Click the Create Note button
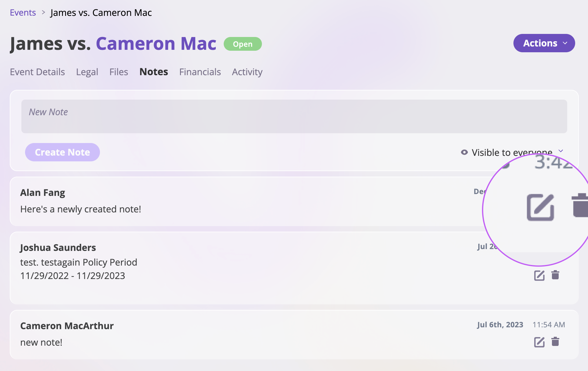Screen dimensions: 588x371 pos(62,152)
